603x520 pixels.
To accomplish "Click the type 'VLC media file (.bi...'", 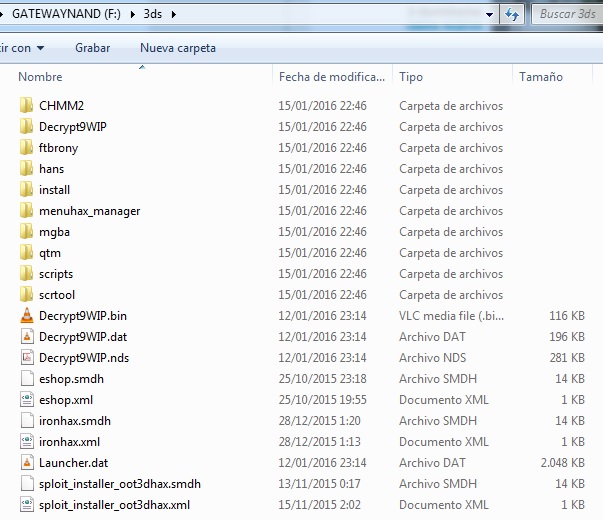I will tap(451, 316).
